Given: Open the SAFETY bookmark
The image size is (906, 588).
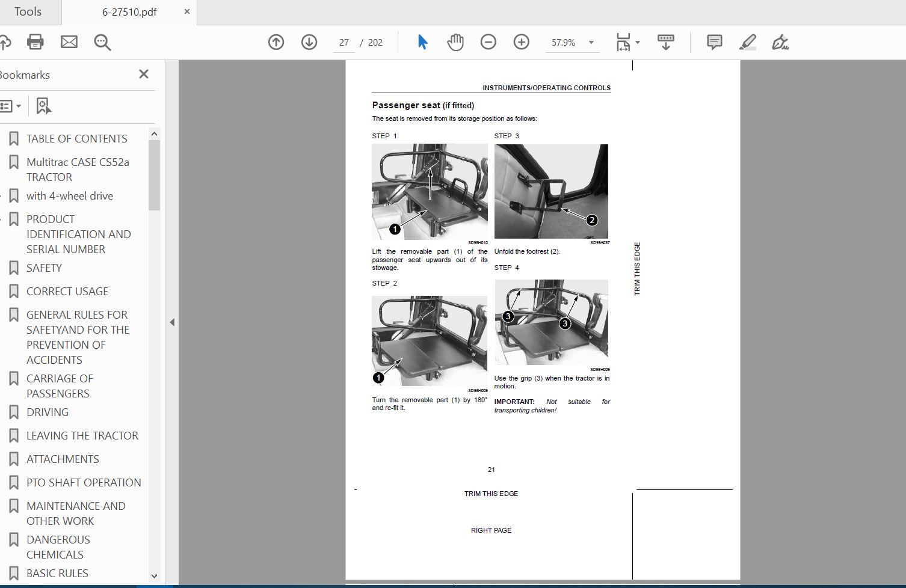Looking at the screenshot, I should (x=44, y=268).
